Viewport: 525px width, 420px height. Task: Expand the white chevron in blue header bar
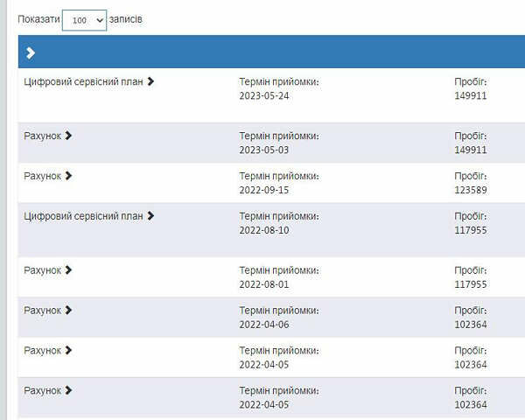[31, 53]
